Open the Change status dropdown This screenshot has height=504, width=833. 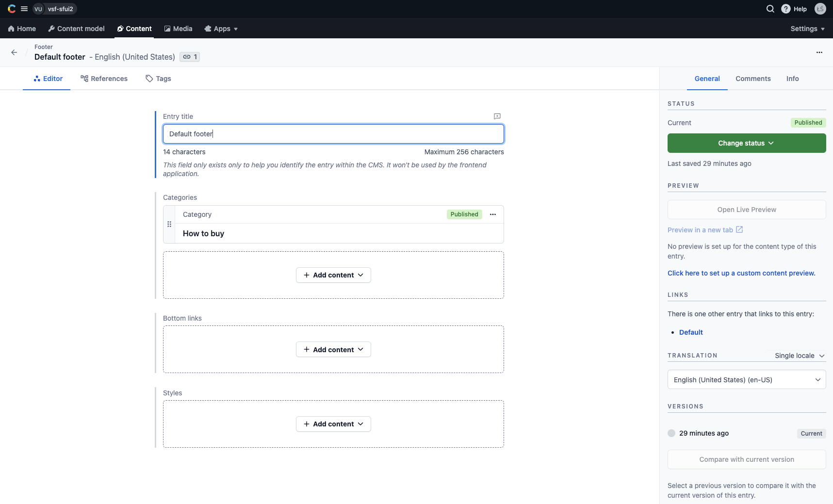click(746, 143)
